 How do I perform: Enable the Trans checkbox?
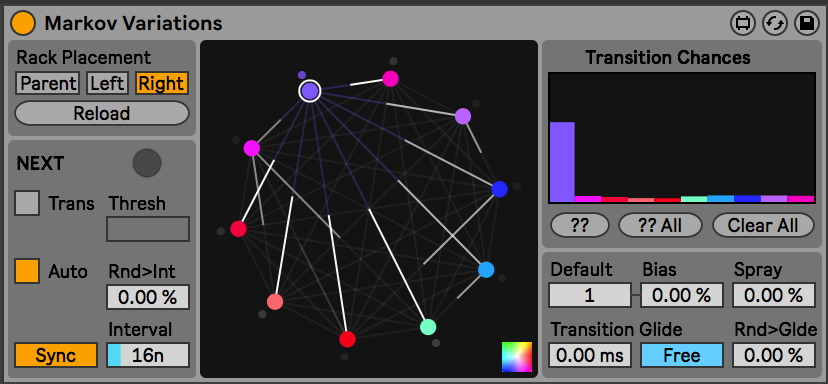click(26, 203)
